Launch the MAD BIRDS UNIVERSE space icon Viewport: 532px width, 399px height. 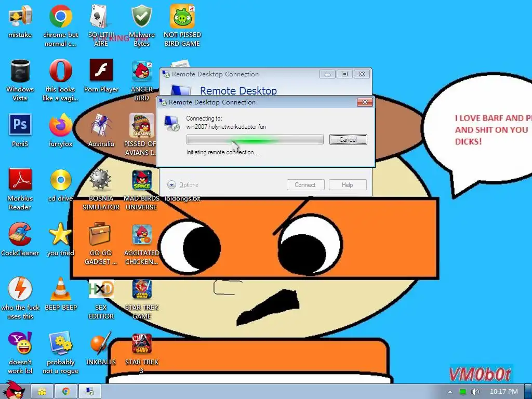pos(142,180)
